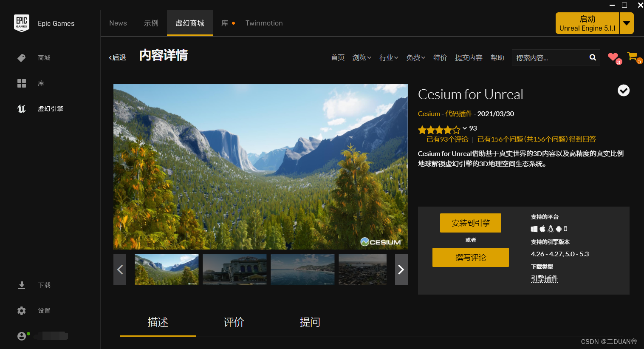Viewport: 644px width, 349px height.
Task: Open the Cesium publisher link
Action: (429, 113)
